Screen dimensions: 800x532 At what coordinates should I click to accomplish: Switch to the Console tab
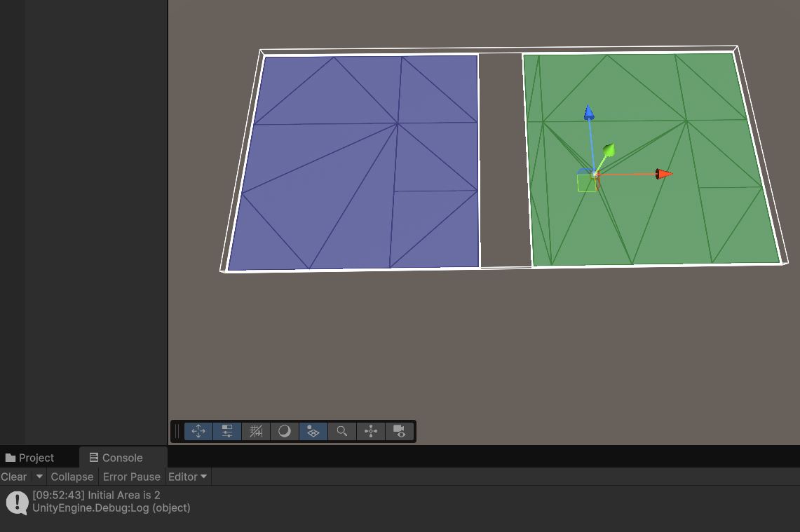coord(116,458)
